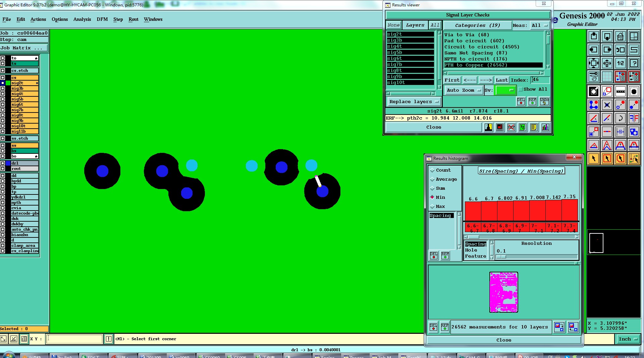Click the UNDO icon in Results viewer
The image size is (644, 358).
coord(544,101)
